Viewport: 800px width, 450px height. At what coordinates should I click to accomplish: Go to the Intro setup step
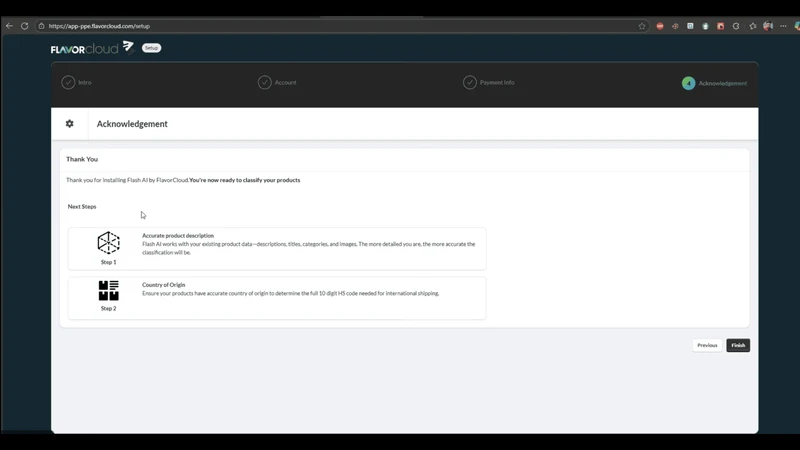tap(77, 82)
